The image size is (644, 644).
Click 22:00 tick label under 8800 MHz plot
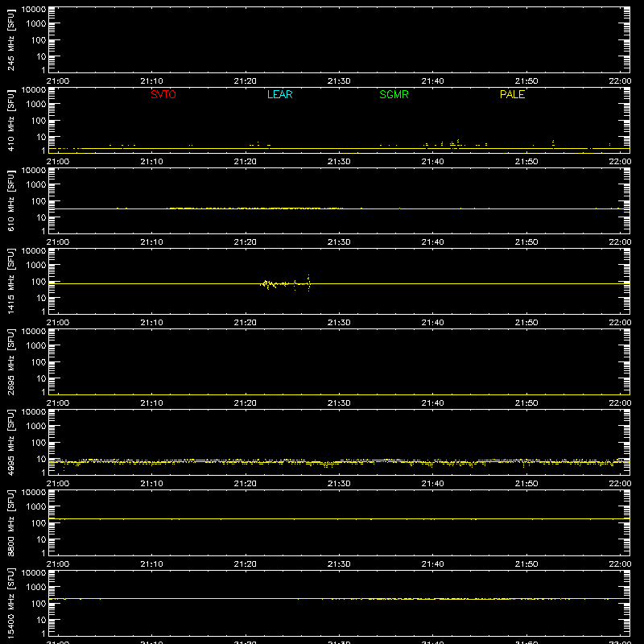click(x=620, y=564)
